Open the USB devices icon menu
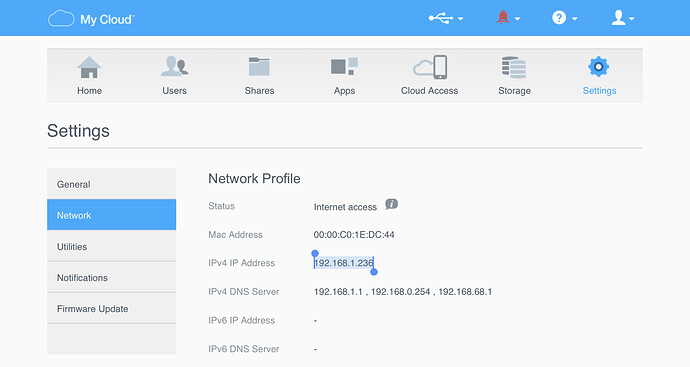The width and height of the screenshot is (690, 367). click(440, 18)
